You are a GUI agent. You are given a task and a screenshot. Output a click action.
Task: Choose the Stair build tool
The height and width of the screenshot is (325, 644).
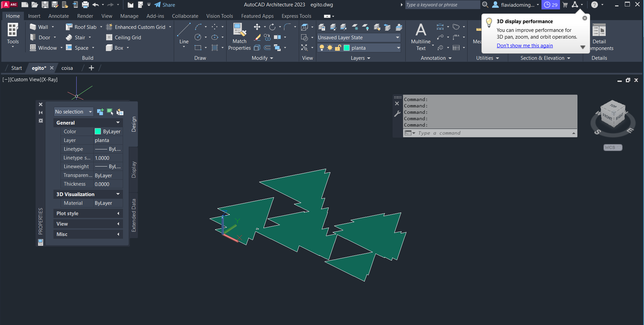coord(79,38)
